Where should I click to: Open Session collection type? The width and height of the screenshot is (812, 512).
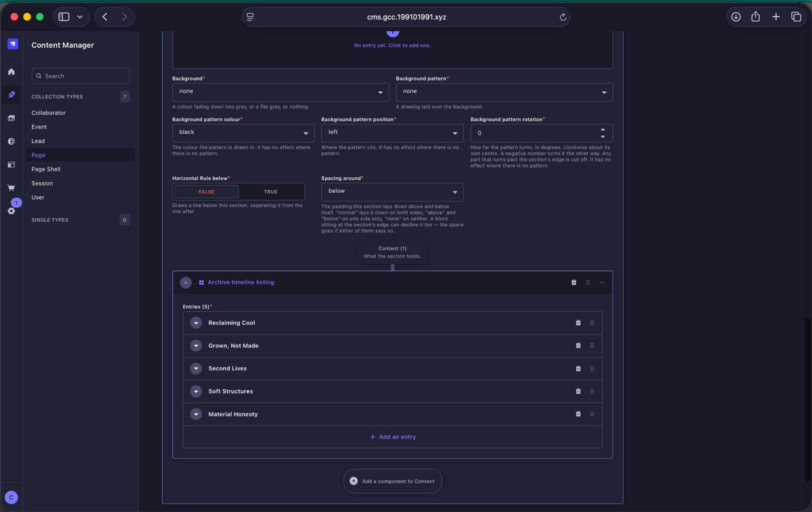[x=42, y=183]
